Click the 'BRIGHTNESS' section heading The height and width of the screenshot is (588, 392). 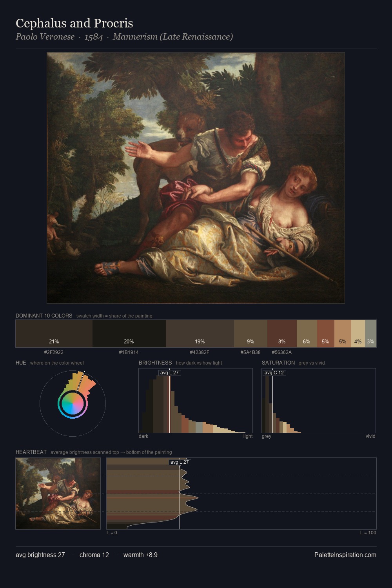pos(155,363)
